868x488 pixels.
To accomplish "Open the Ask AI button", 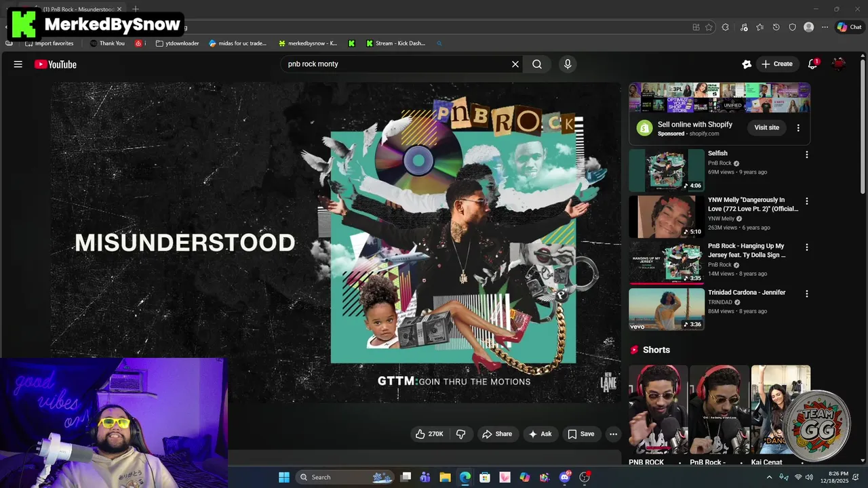I will (x=540, y=434).
